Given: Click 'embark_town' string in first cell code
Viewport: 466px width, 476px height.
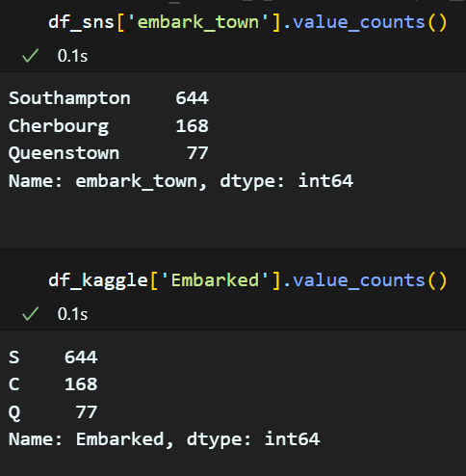Looking at the screenshot, I should (x=198, y=22).
